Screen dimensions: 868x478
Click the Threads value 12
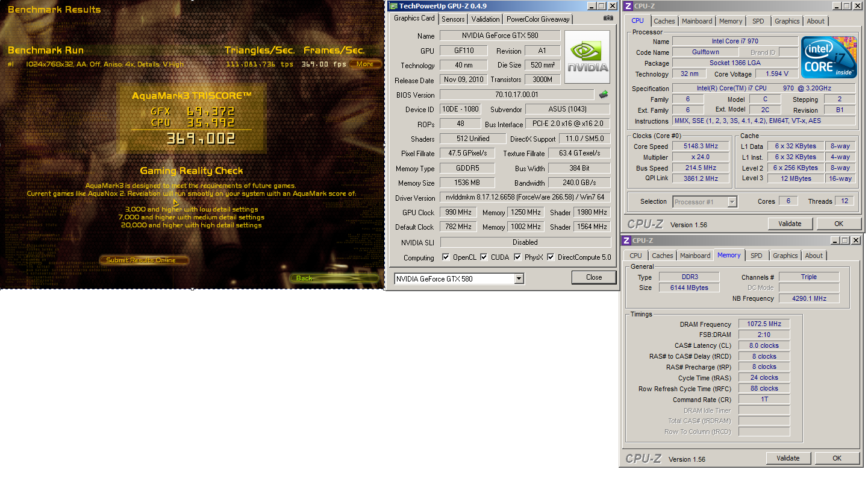click(x=846, y=201)
